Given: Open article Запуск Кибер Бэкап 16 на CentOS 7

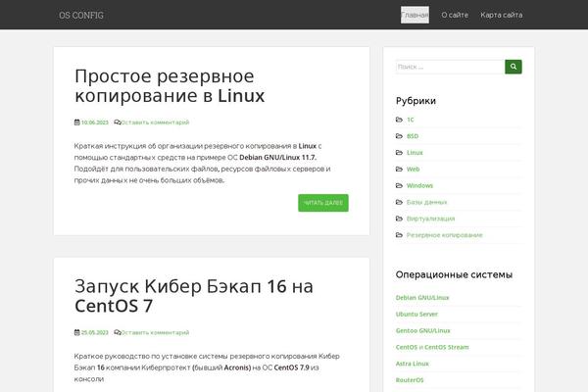Looking at the screenshot, I should click(x=193, y=296).
